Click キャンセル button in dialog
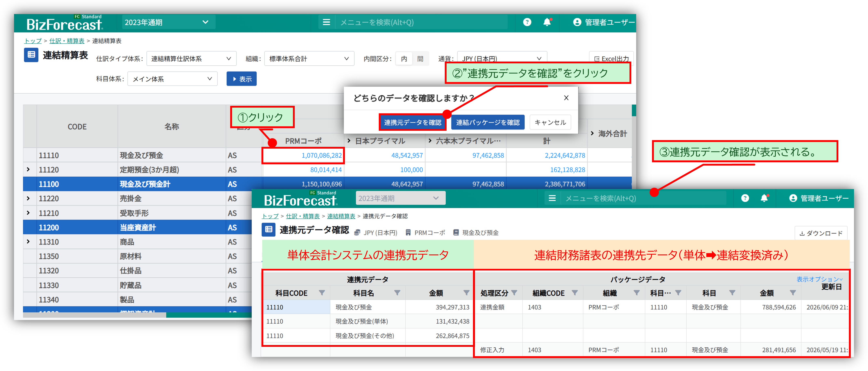Image resolution: width=868 pixels, height=371 pixels. [550, 122]
